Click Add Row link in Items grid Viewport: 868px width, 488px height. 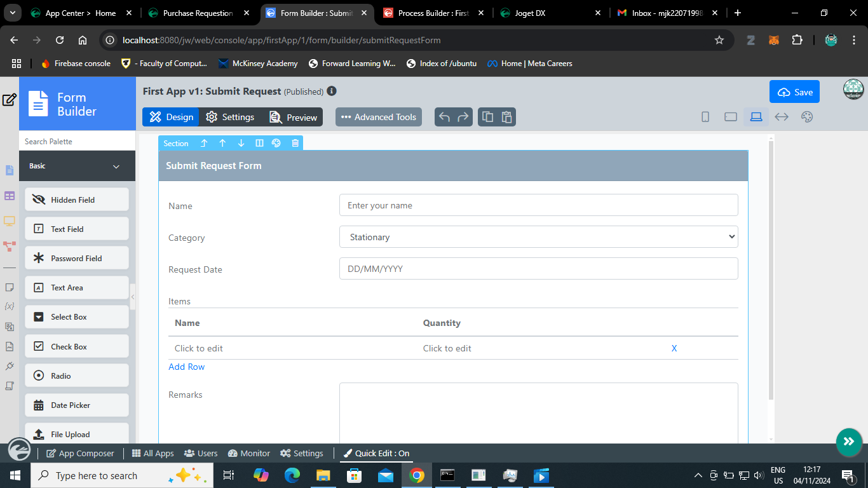187,367
